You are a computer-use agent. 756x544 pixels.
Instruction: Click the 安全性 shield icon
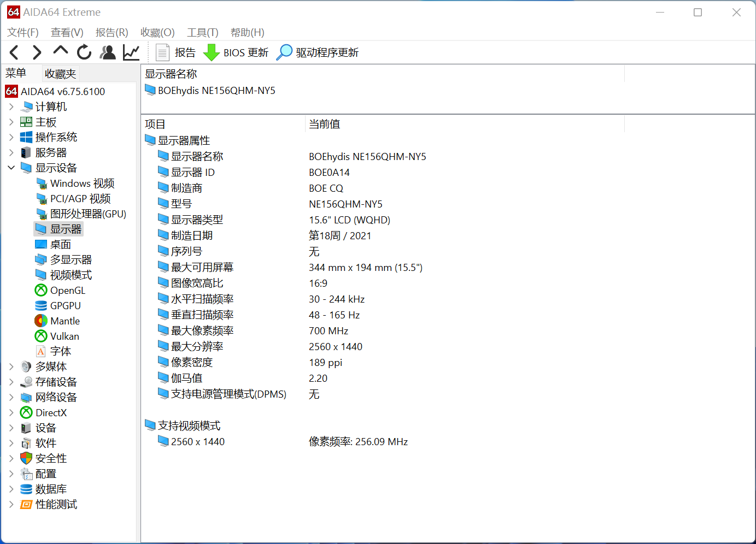tap(26, 458)
